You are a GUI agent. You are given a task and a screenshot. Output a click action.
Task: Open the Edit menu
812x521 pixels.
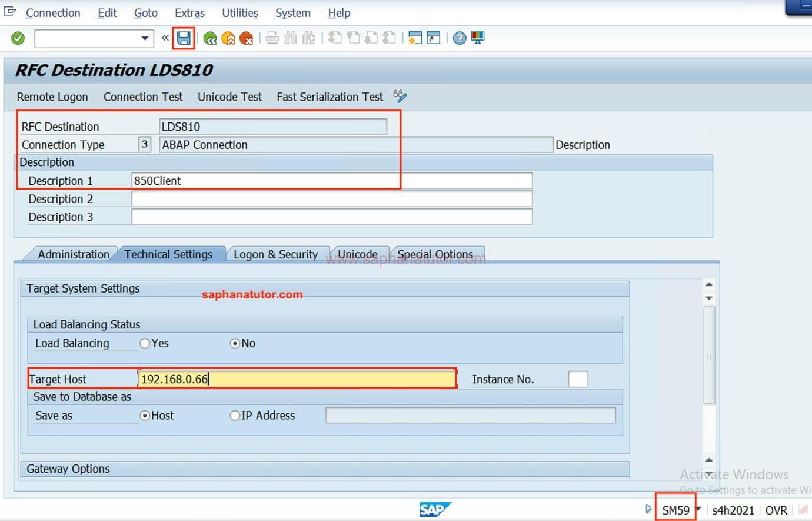pyautogui.click(x=107, y=13)
